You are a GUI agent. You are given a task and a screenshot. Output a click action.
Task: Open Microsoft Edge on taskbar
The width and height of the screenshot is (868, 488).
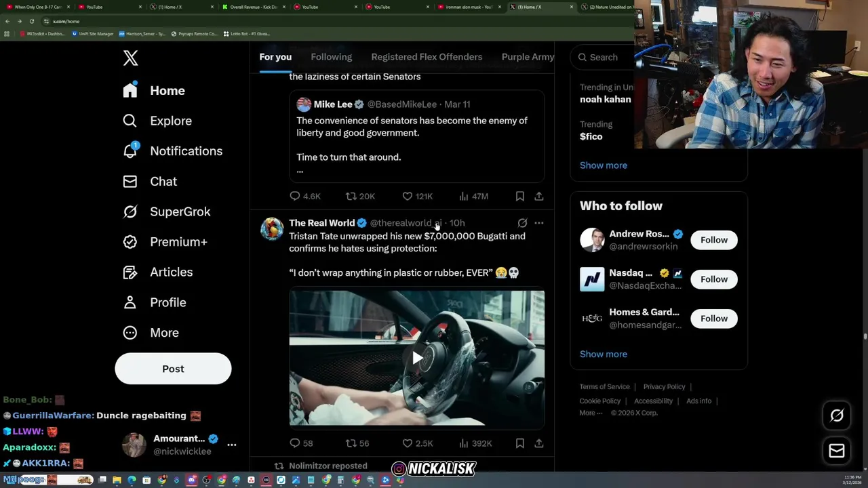click(x=132, y=480)
